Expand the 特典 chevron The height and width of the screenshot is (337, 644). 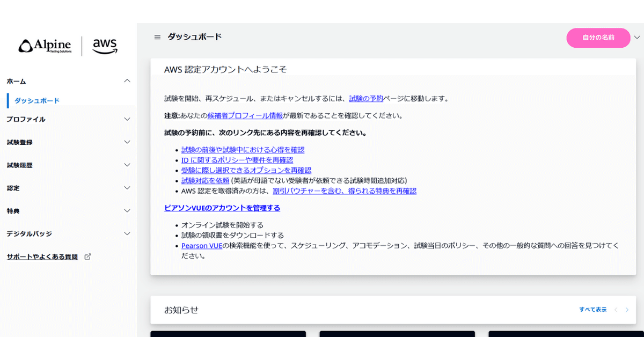click(127, 211)
